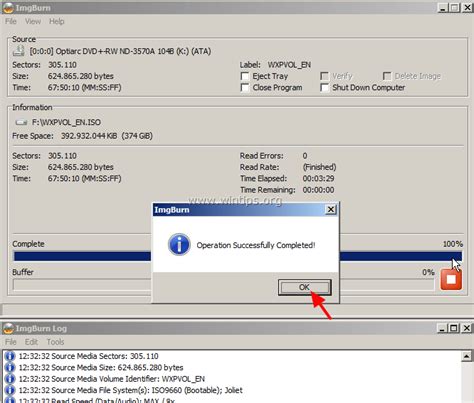Click the ImgBurn Log window app icon
Image resolution: width=474 pixels, height=403 pixels.
click(8, 328)
